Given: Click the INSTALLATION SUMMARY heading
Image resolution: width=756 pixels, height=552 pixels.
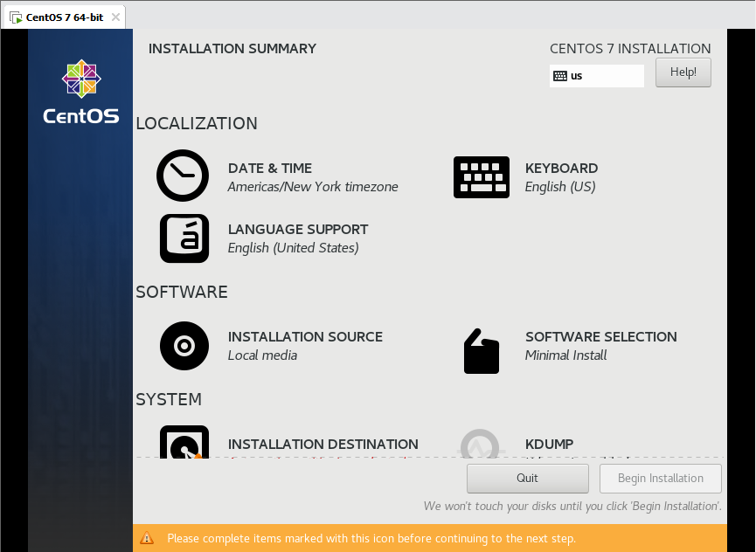Looking at the screenshot, I should 232,49.
